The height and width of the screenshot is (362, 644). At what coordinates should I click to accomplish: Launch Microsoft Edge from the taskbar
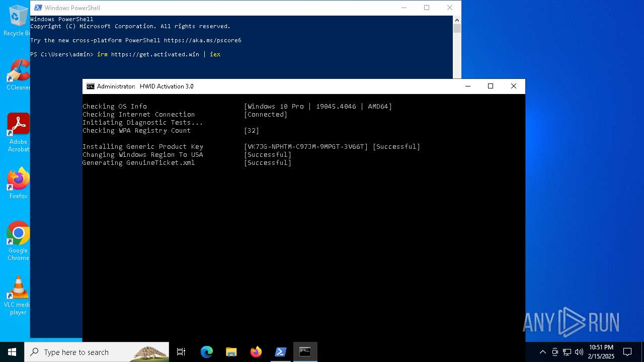pos(207,352)
